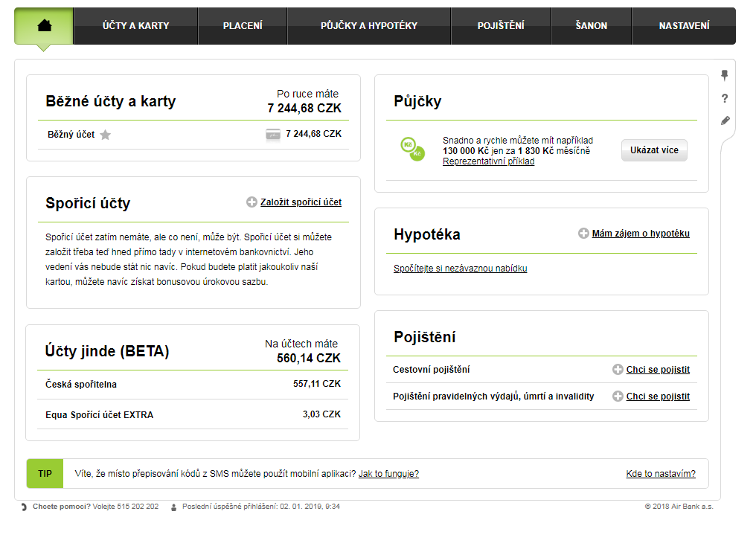756x552 pixels.
Task: Click the pin icon in side panel
Action: 724,75
